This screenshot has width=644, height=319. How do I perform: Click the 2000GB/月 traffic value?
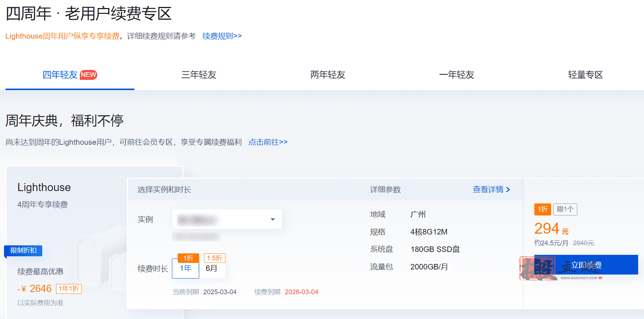429,267
